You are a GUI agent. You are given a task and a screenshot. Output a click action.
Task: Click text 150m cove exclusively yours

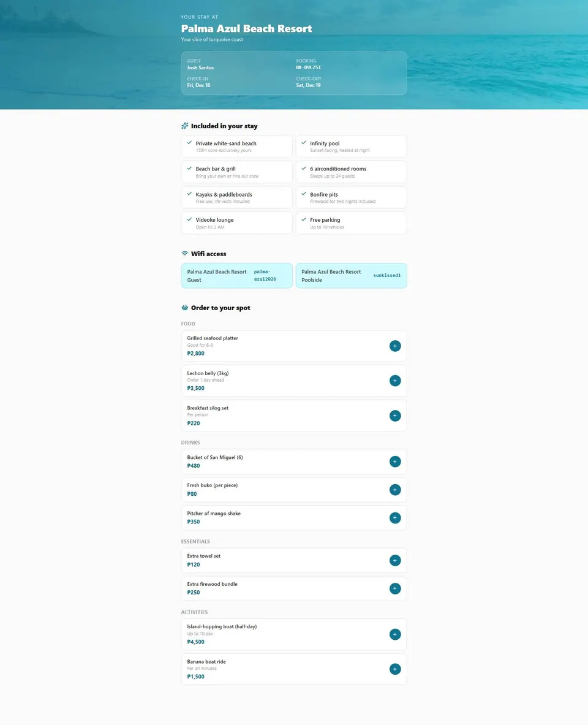pos(224,150)
